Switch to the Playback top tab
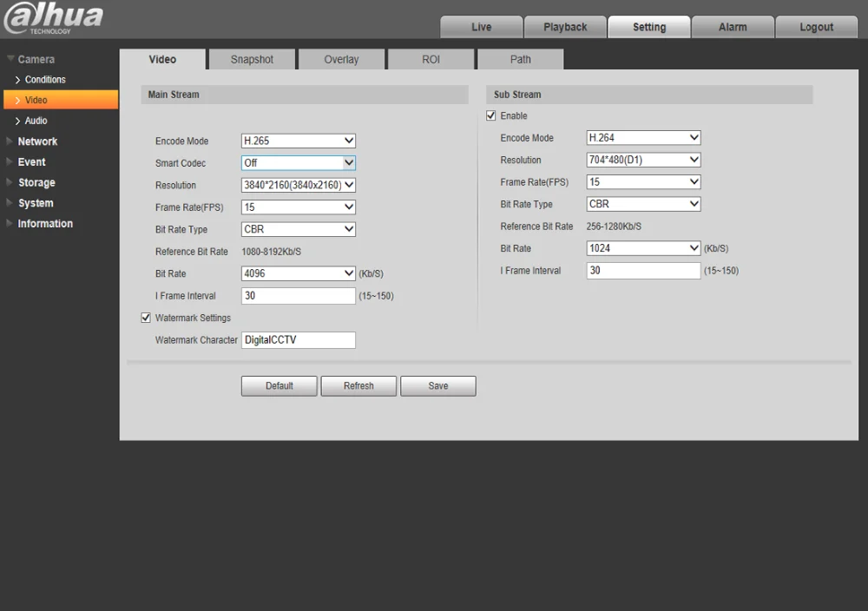Image resolution: width=868 pixels, height=611 pixels. (565, 27)
